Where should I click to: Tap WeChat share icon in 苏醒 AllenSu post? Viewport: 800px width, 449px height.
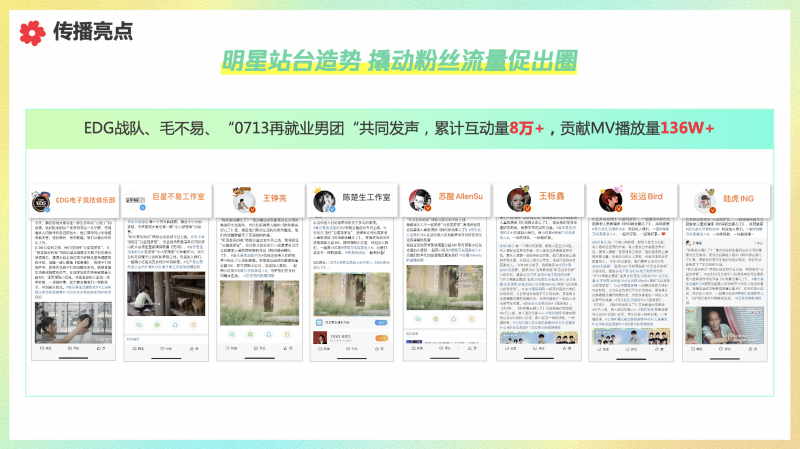[x=418, y=319]
